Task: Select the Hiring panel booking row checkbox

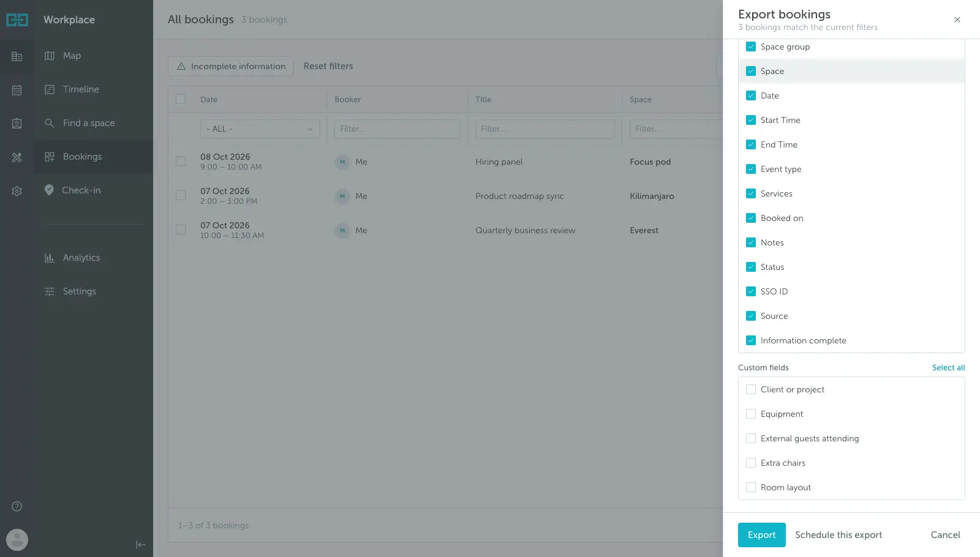Action: [x=181, y=162]
